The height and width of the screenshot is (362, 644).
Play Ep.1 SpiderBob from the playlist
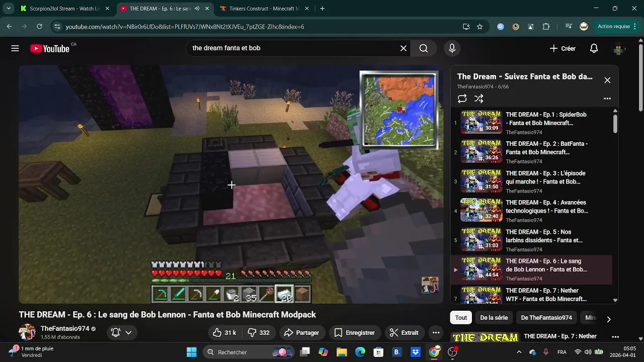531,123
